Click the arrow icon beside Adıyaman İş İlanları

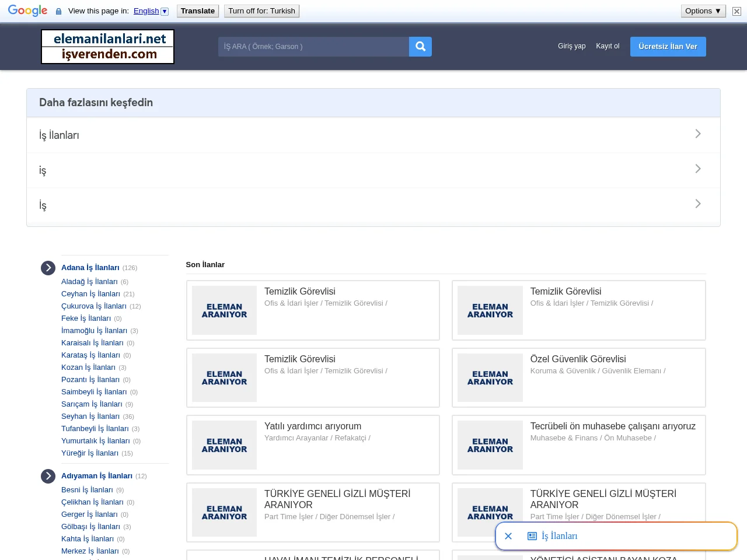click(48, 476)
